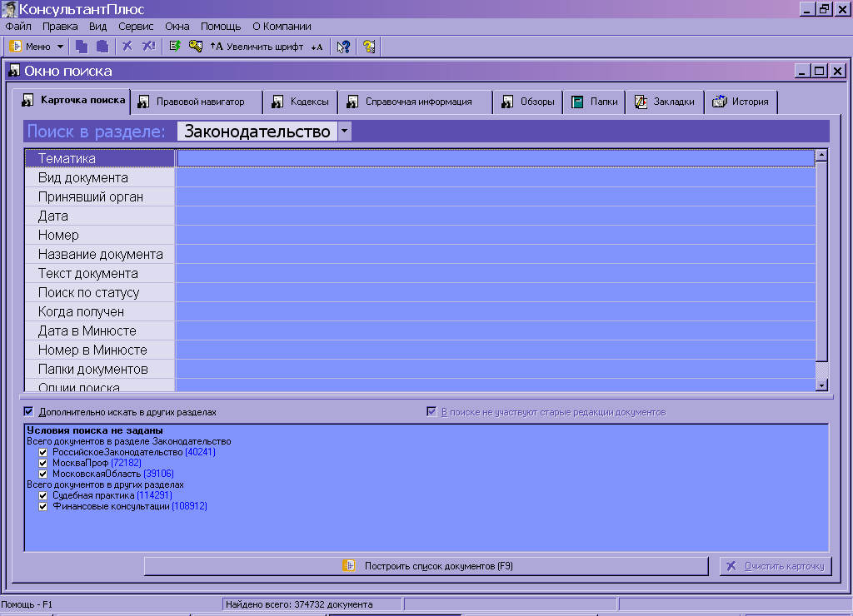Click document count 72182 link
This screenshot has width=853, height=616.
127,463
